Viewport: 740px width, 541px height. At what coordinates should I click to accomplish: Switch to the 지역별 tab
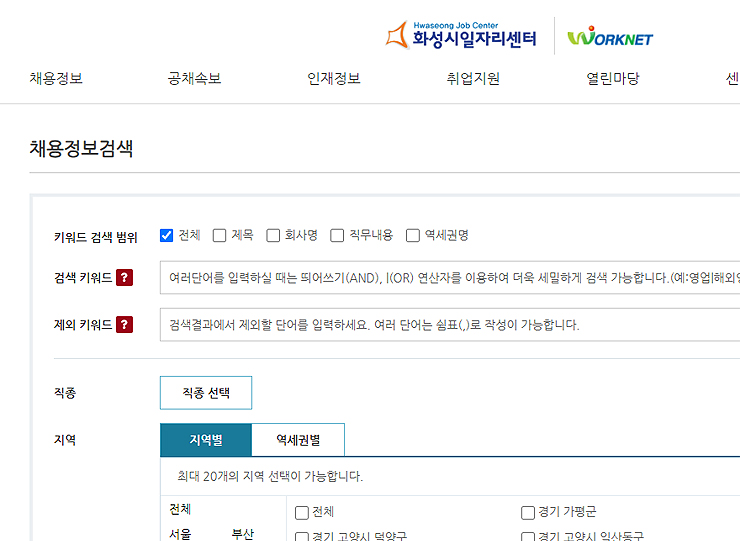tap(206, 440)
